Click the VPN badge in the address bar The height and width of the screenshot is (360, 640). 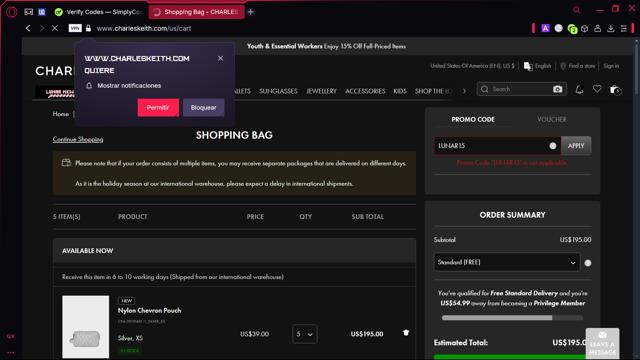click(x=75, y=28)
